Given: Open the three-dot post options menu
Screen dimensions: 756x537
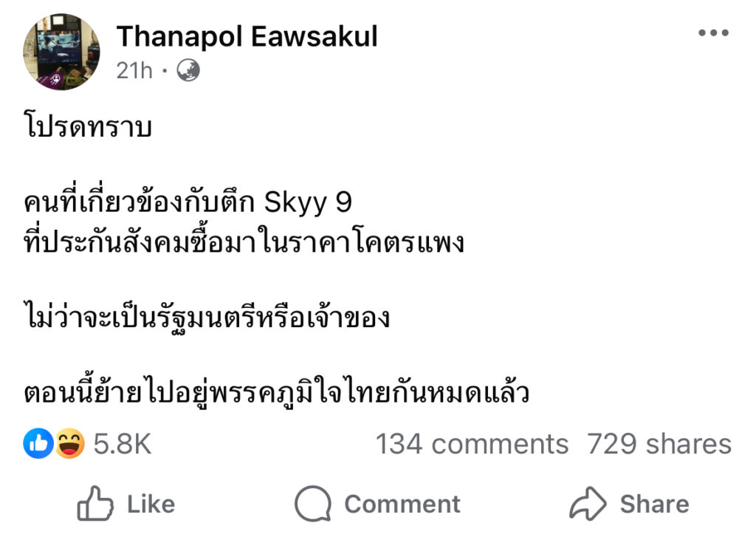Looking at the screenshot, I should (713, 34).
